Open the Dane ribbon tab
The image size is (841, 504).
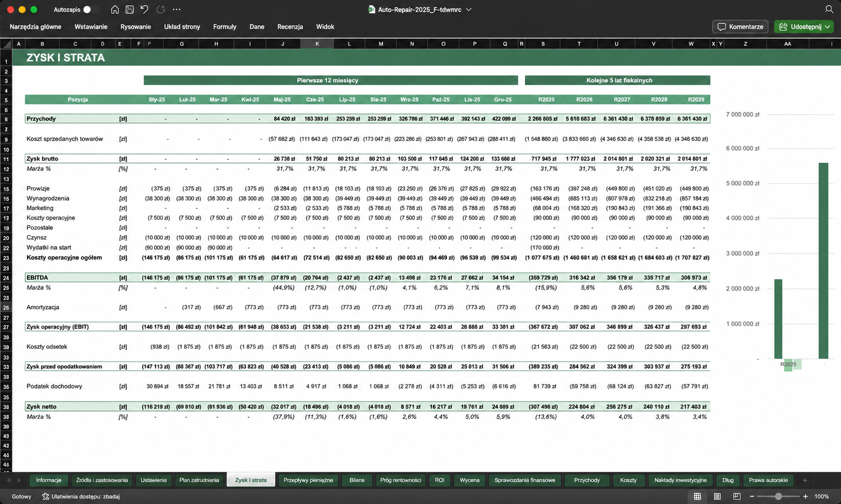point(257,26)
